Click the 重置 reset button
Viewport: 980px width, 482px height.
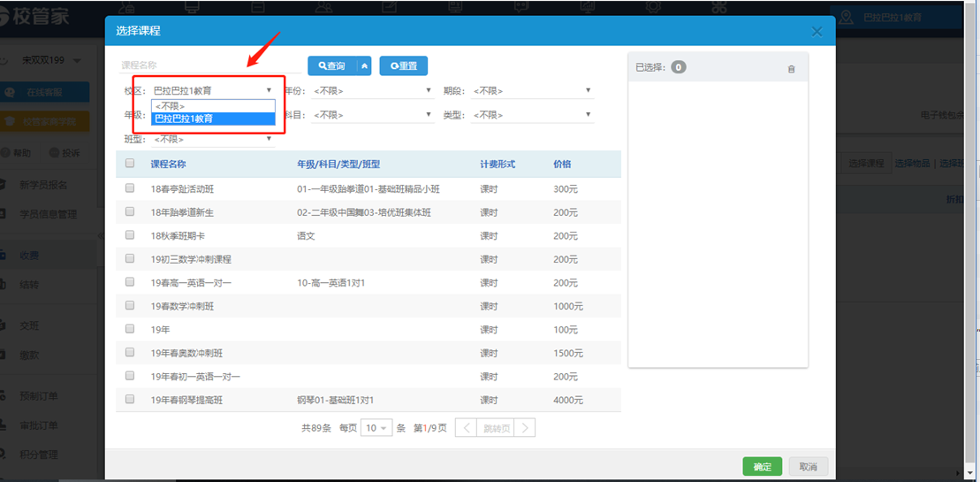pos(404,65)
